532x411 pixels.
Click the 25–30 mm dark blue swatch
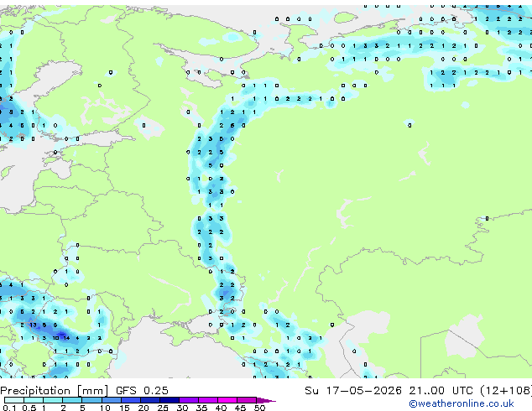(170, 400)
